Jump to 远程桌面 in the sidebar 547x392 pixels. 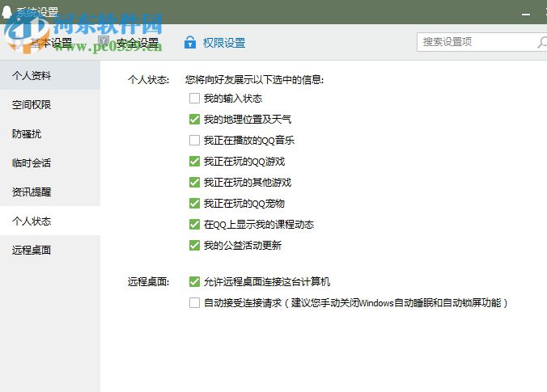(50, 250)
